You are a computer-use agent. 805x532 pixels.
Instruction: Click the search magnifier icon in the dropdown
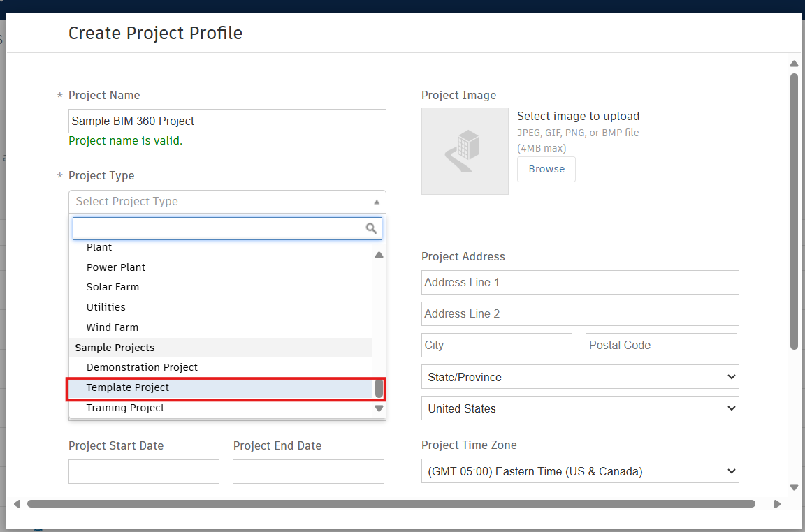tap(371, 228)
